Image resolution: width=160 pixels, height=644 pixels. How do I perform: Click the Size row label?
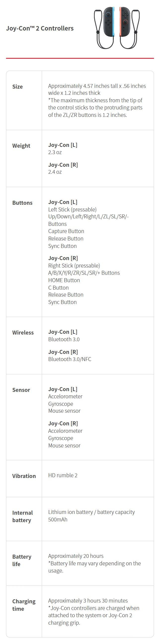point(18,87)
